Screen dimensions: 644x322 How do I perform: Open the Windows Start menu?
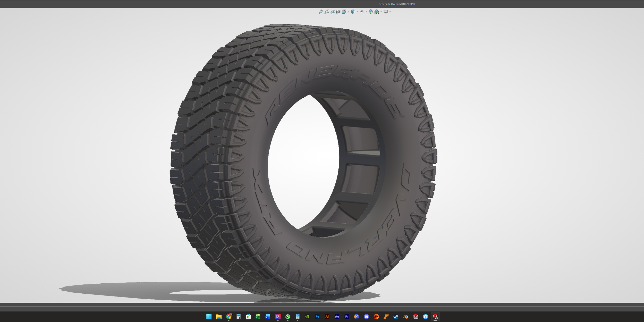209,317
